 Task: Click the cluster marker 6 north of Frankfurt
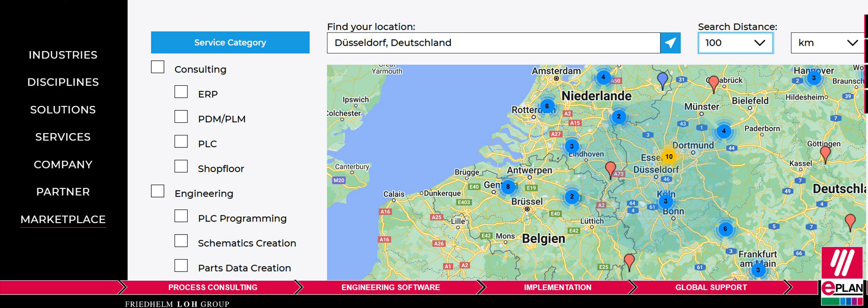725,229
